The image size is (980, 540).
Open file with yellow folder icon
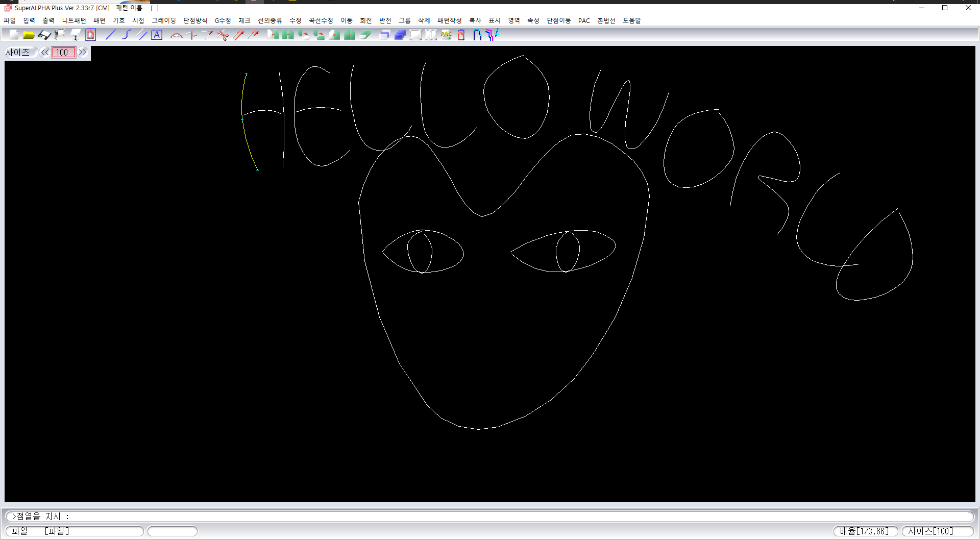tap(29, 35)
